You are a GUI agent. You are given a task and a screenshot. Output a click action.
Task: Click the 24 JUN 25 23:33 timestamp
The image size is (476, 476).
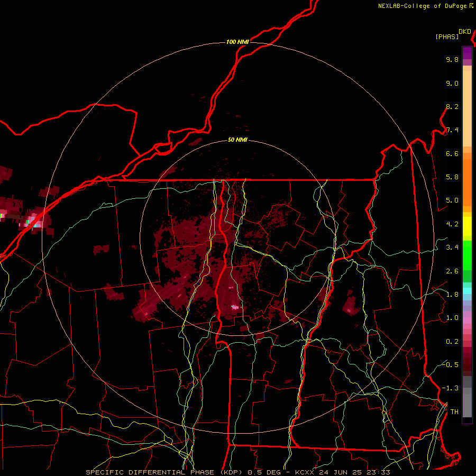tap(354, 472)
